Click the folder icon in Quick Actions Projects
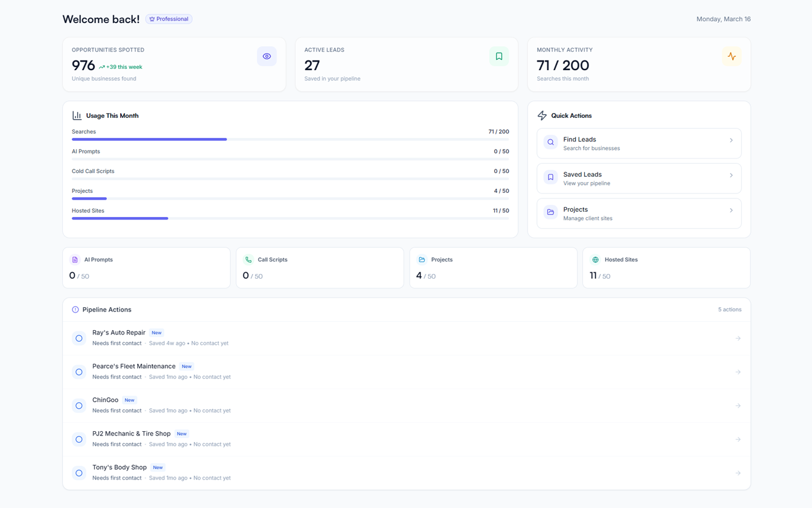812x508 pixels. 550,213
